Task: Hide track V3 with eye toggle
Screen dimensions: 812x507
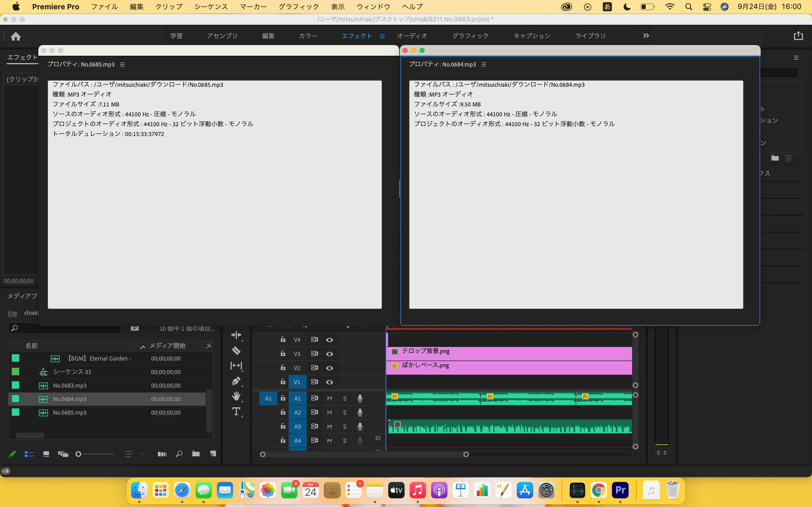Action: click(330, 354)
